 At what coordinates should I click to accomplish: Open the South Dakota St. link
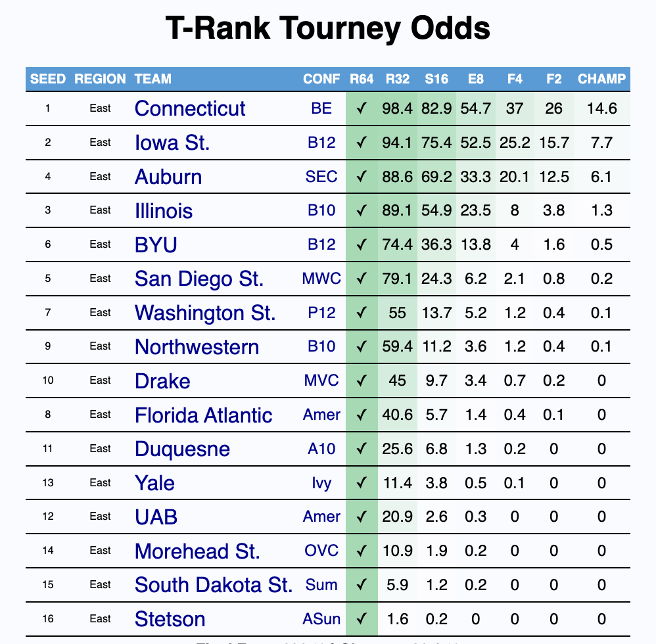214,585
